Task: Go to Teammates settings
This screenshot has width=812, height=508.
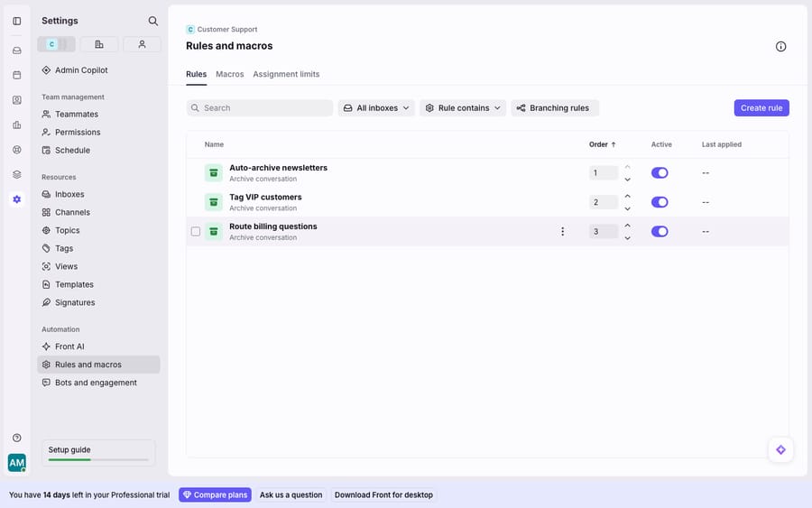Action: coord(98,114)
